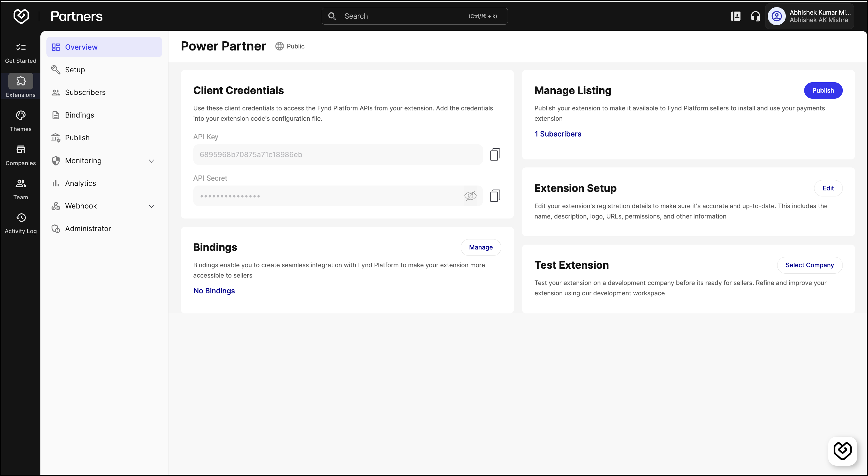
Task: Open Activity Log history icon
Action: point(21,218)
